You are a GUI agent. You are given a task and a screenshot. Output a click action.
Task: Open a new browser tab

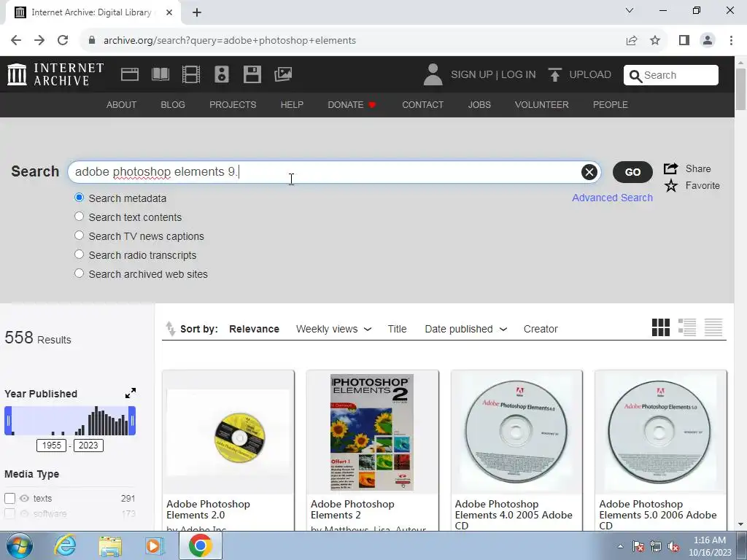pyautogui.click(x=197, y=12)
